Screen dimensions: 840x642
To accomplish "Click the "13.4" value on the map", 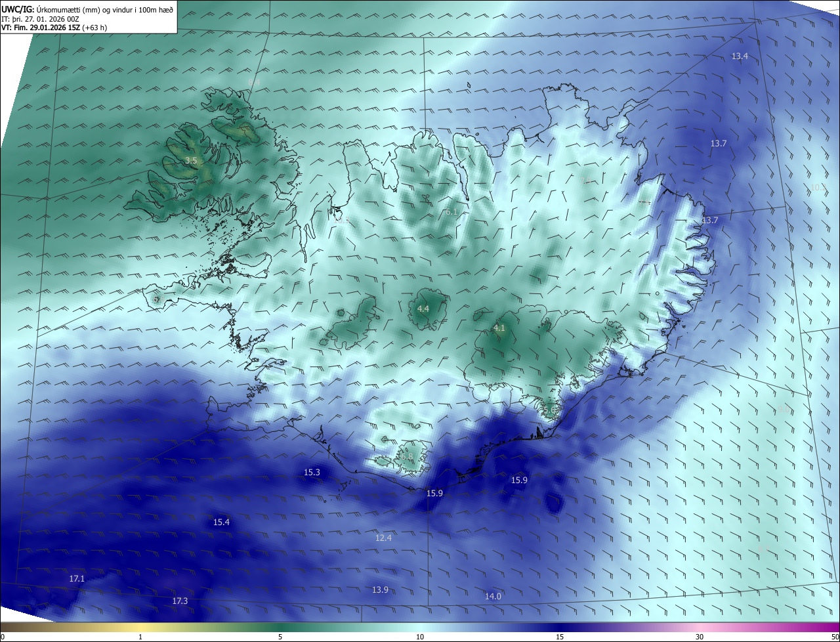I will (x=740, y=56).
